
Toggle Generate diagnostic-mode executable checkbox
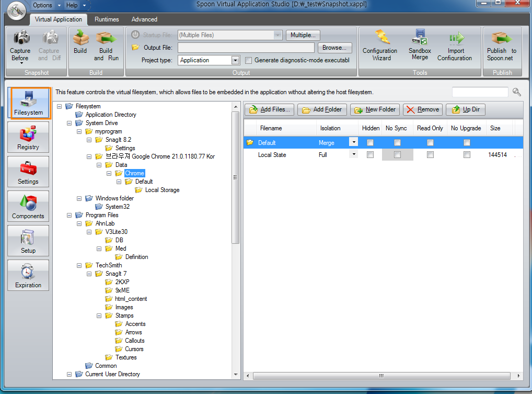coord(248,61)
